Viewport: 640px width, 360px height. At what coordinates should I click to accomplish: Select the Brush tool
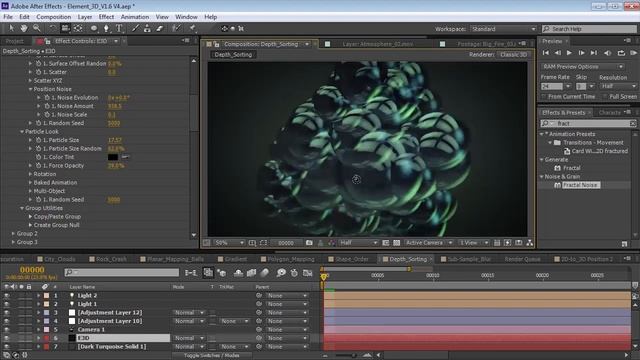(135, 28)
